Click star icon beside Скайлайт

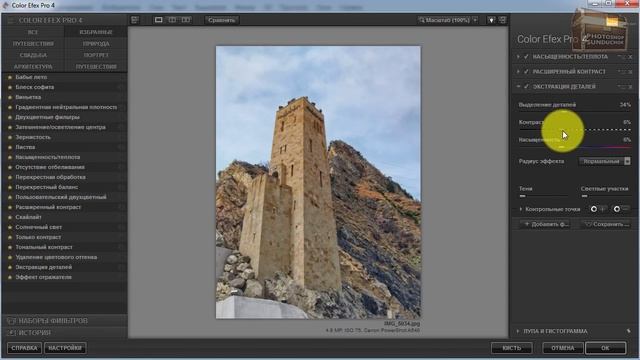[x=10, y=217]
